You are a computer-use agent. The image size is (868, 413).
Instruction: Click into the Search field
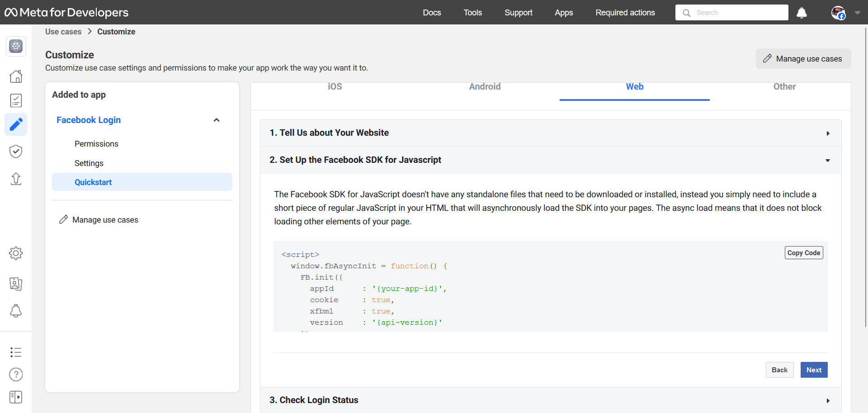pos(731,13)
